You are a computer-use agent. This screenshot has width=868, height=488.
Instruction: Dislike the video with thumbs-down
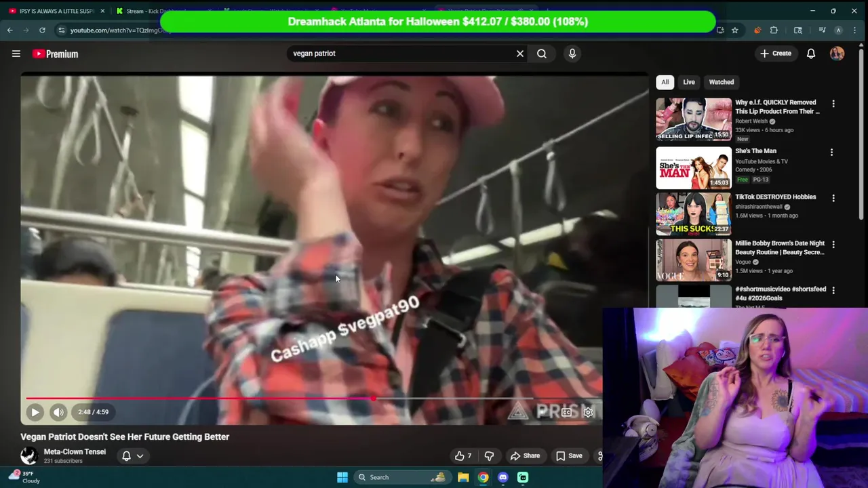489,456
